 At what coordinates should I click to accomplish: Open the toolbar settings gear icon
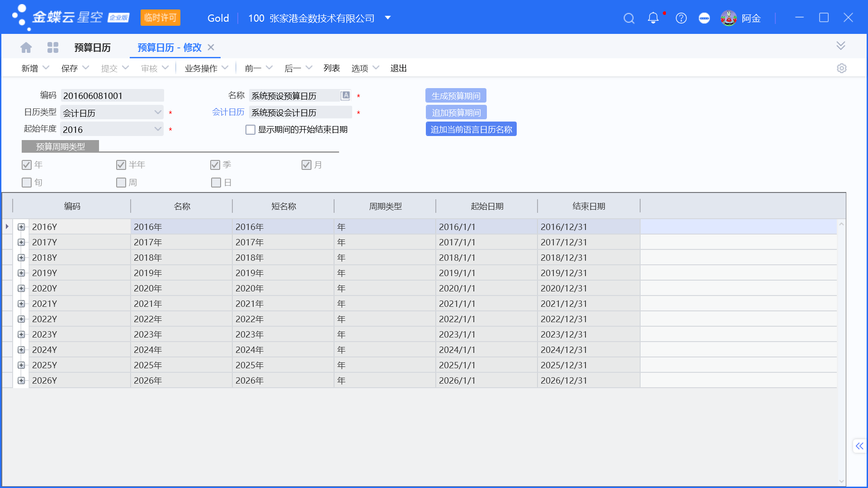pos(842,68)
